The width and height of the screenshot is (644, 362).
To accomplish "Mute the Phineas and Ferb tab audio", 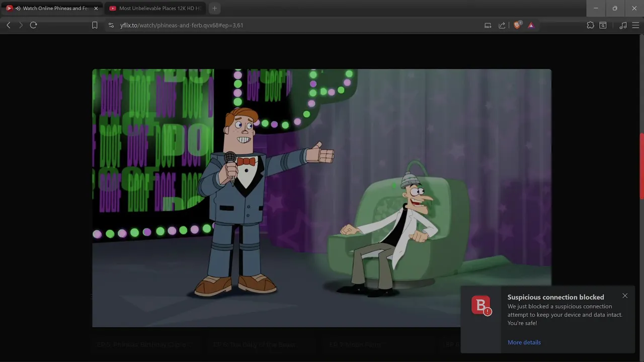I will 18,9.
